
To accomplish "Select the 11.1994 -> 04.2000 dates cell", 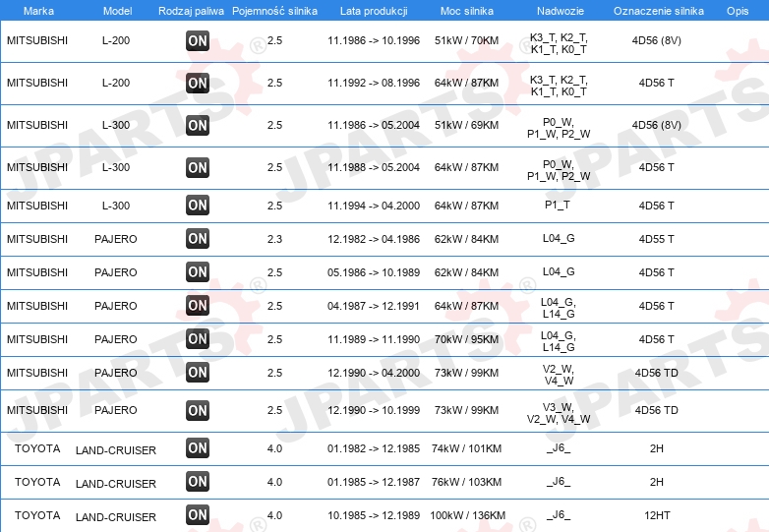I will click(374, 206).
